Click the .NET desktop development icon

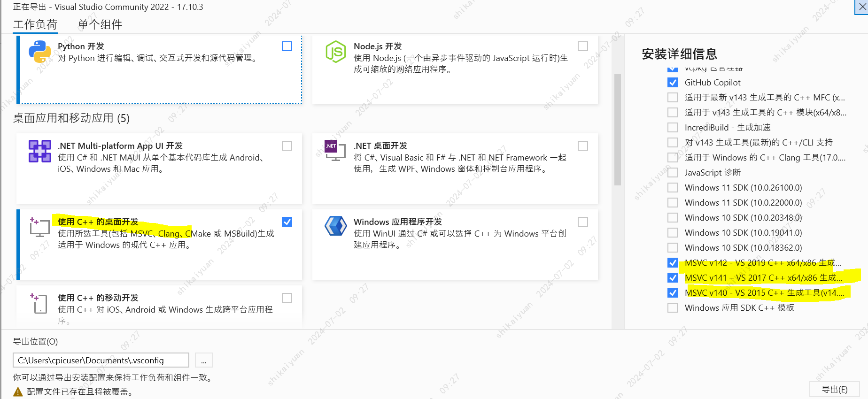[335, 150]
